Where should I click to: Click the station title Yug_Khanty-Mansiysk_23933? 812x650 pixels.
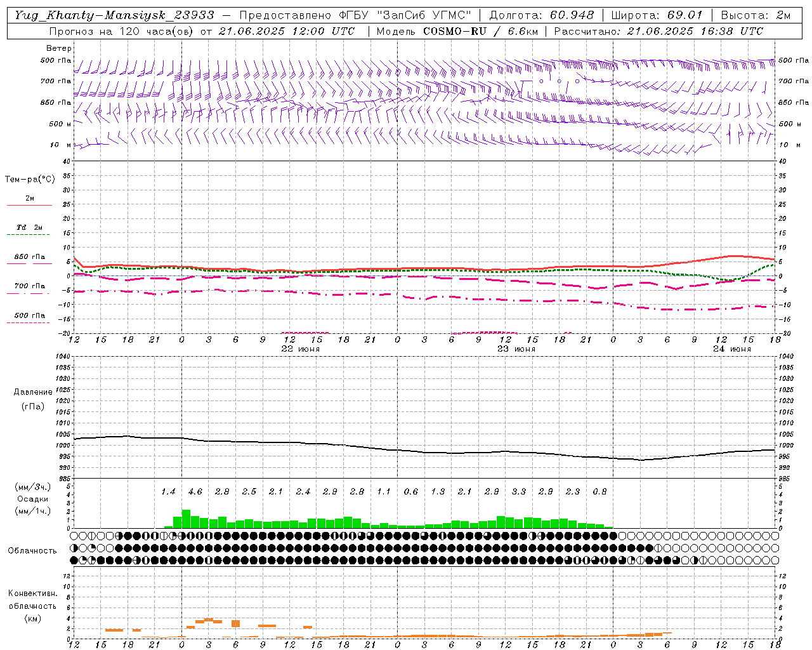click(114, 15)
